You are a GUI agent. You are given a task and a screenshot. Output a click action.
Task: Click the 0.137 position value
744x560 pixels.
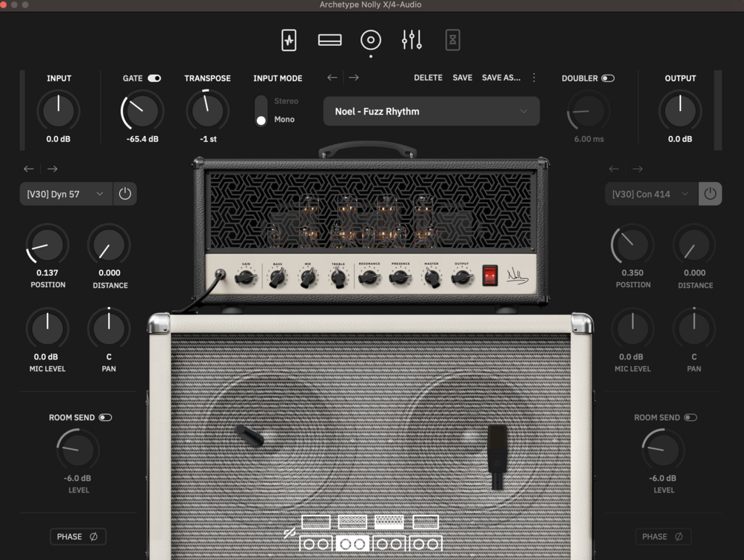tap(47, 273)
